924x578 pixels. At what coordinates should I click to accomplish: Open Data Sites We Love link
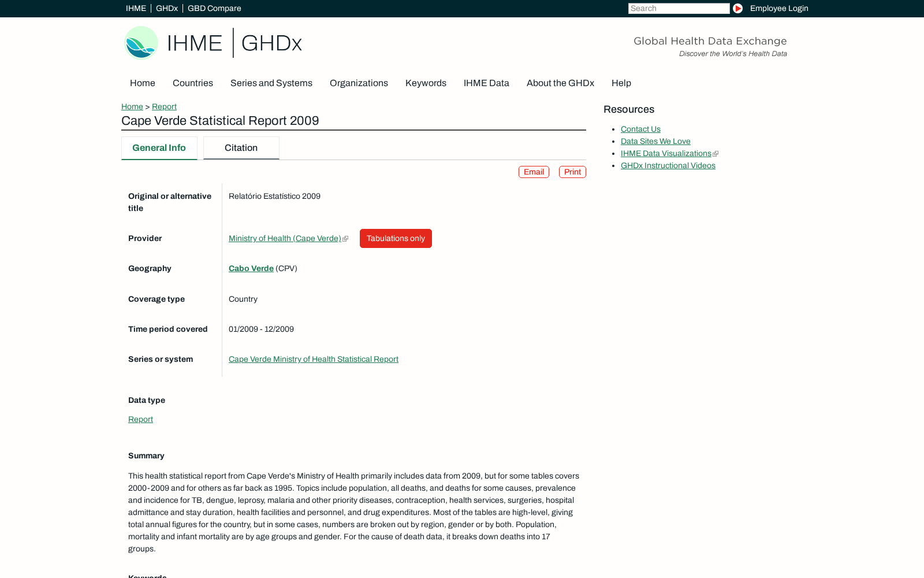[x=655, y=141]
